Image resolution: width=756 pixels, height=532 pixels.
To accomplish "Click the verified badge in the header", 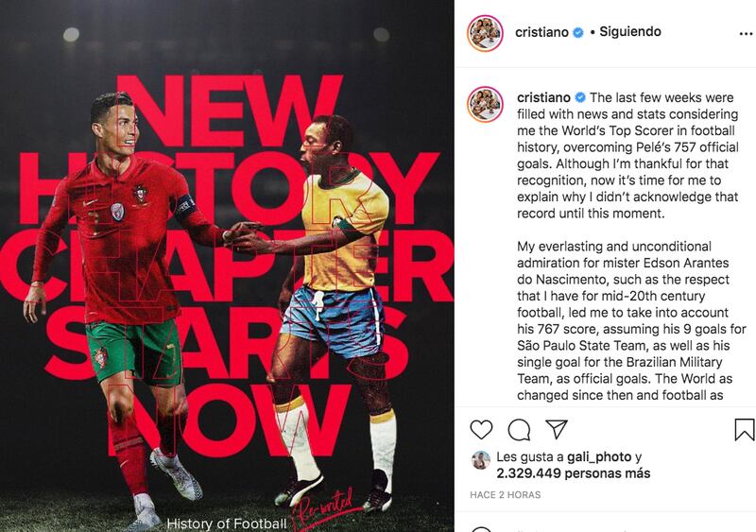I will (x=577, y=32).
